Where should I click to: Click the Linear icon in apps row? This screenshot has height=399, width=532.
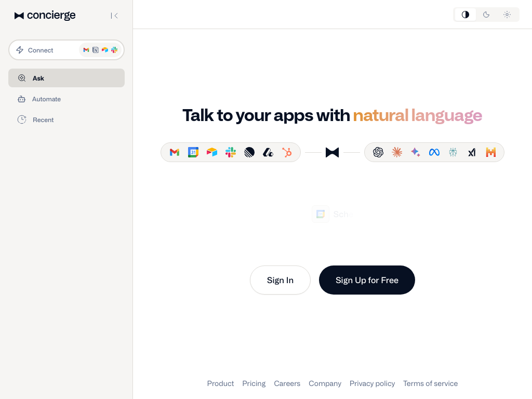(x=249, y=152)
